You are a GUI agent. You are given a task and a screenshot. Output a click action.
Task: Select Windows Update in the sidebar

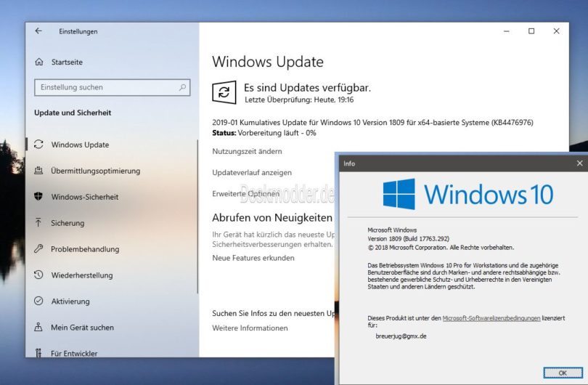[x=80, y=145]
